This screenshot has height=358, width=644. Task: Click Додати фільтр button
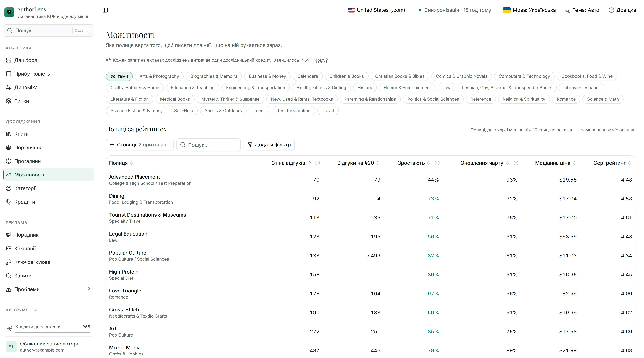pos(269,145)
